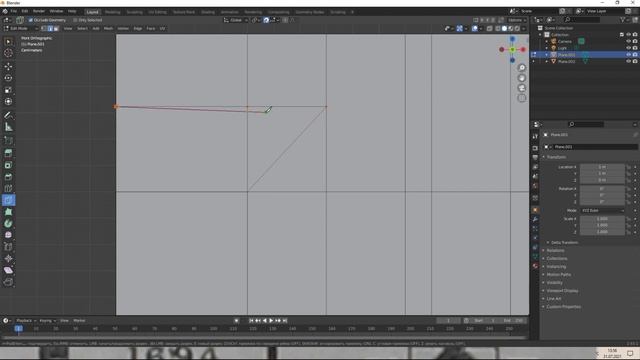Select Plane.002 in the outliner
Viewport: 640px width, 360px height.
(x=567, y=61)
